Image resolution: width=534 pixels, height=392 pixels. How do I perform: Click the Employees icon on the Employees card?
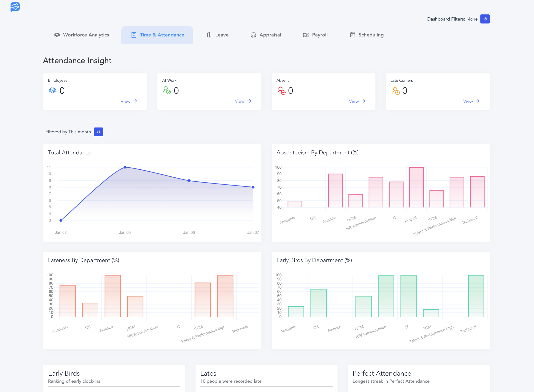pyautogui.click(x=52, y=90)
